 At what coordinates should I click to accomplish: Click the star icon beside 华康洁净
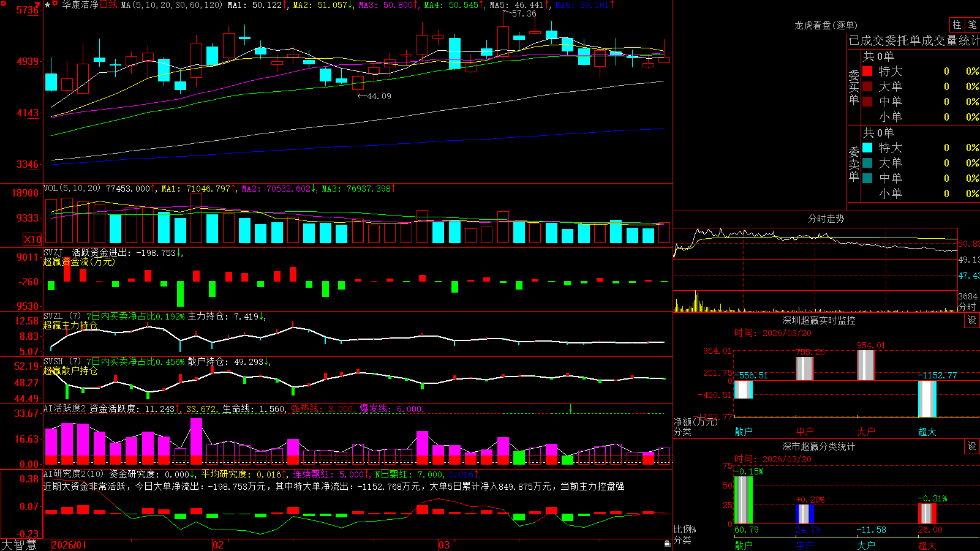click(48, 5)
